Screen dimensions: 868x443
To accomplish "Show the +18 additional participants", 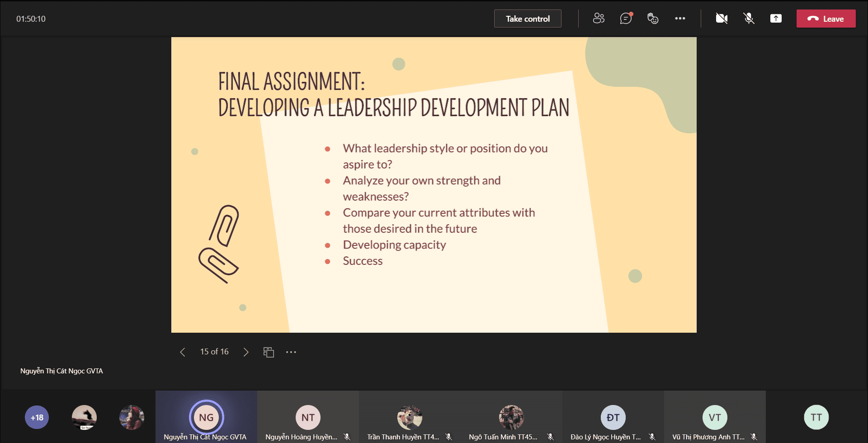I will (37, 417).
